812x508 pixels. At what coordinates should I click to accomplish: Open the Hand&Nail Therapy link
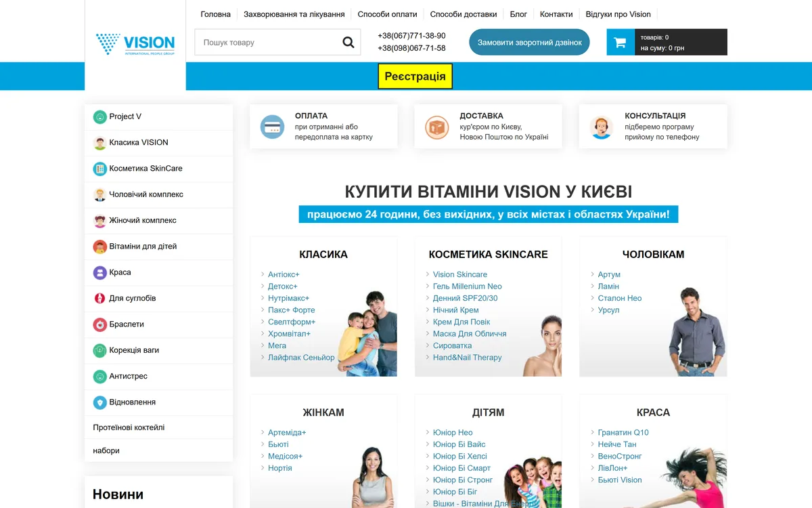point(468,358)
